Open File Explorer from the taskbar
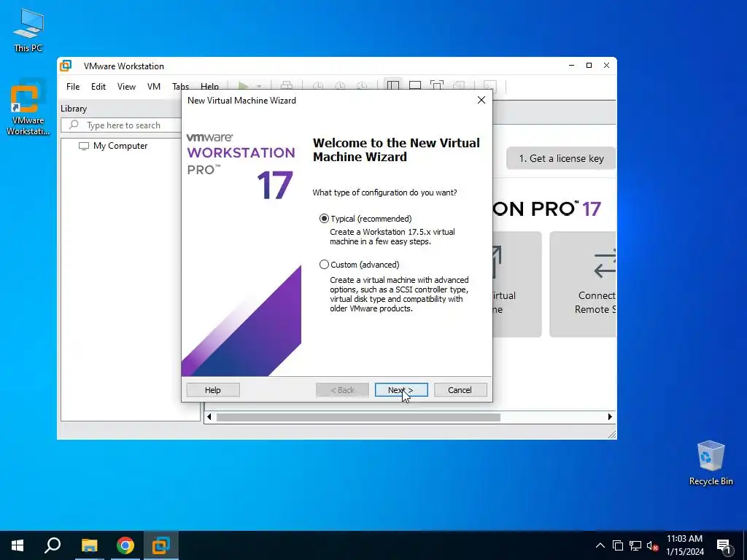The width and height of the screenshot is (747, 560). point(89,545)
